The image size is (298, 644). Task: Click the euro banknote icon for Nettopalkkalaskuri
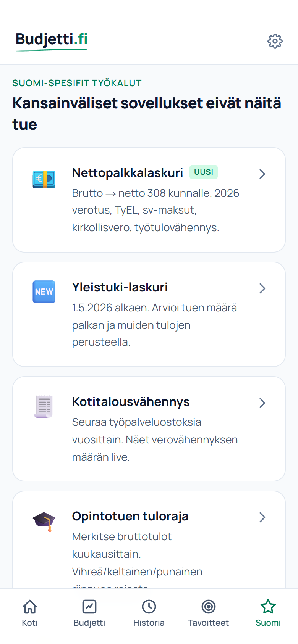[44, 179]
